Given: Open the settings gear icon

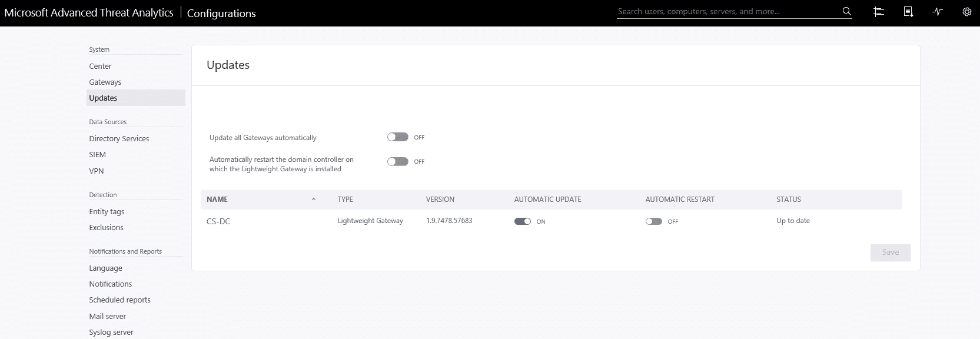Looking at the screenshot, I should (x=966, y=12).
